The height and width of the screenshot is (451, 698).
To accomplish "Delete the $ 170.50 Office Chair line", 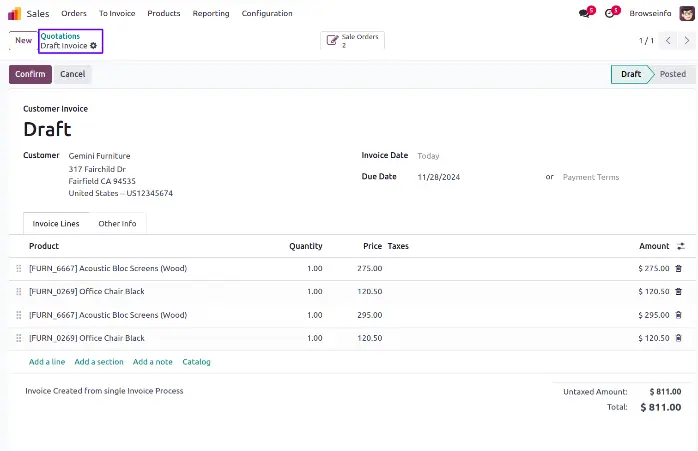I will (x=679, y=292).
